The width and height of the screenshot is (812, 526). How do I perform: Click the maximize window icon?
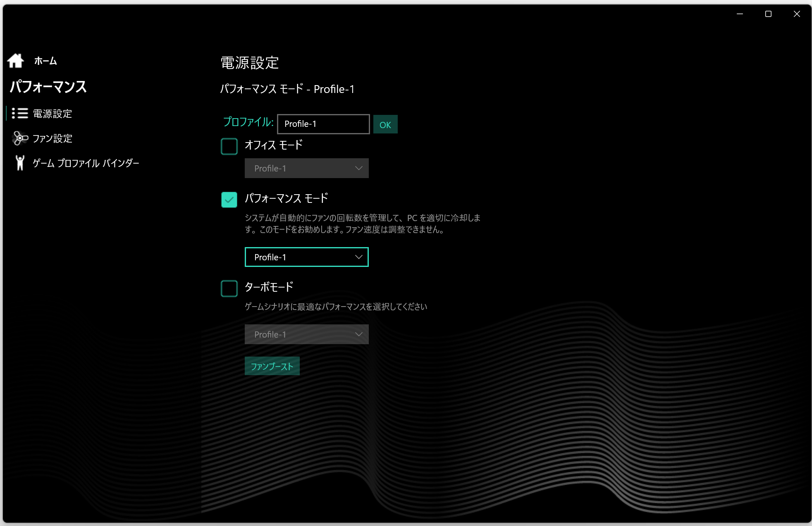(768, 14)
